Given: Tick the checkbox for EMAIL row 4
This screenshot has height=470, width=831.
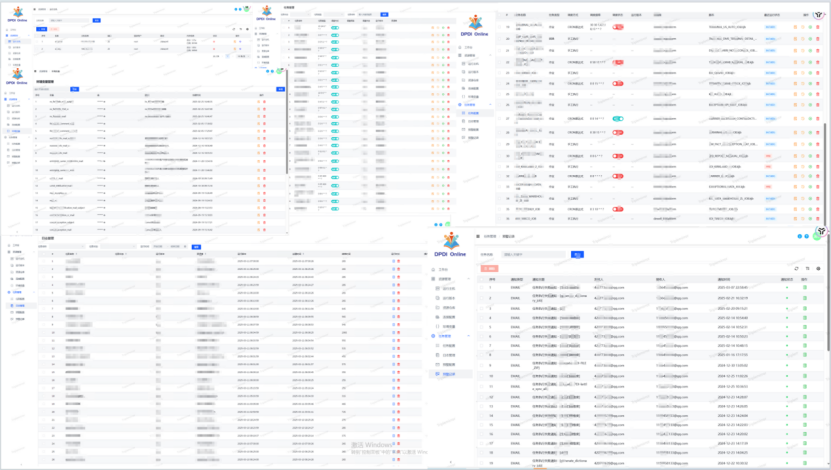Looking at the screenshot, I should click(482, 318).
